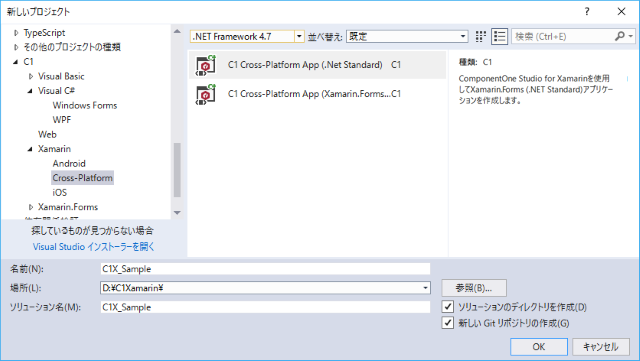This screenshot has width=640, height=361.
Task: Click the tree scrollbar thumb
Action: pyautogui.click(x=177, y=170)
